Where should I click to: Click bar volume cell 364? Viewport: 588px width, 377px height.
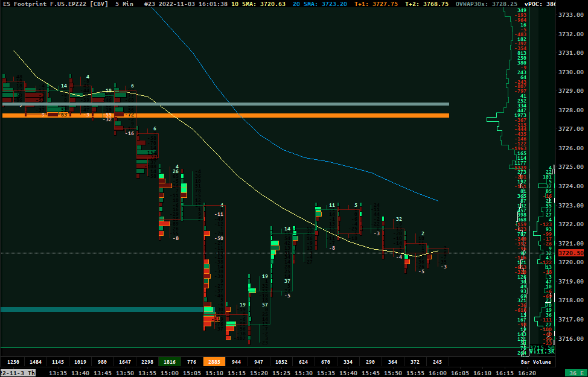[392, 362]
